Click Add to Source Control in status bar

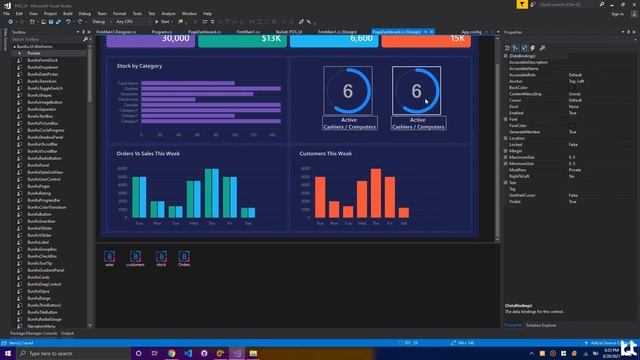coord(606,343)
